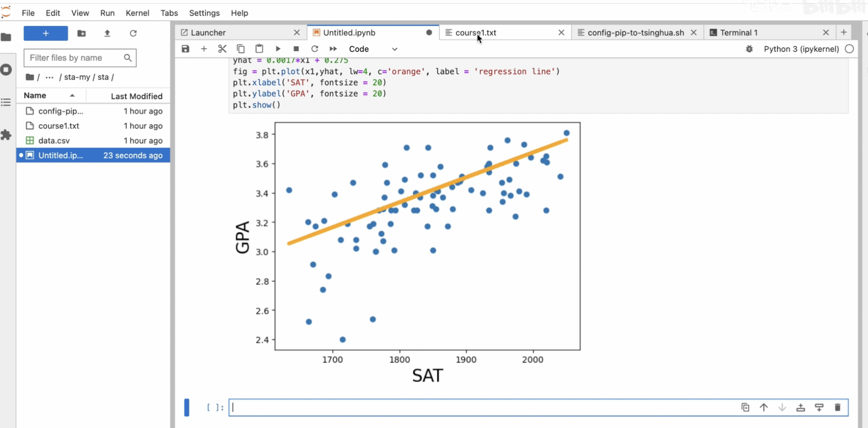
Task: Expand the collapsed path ellipsis in breadcrumb
Action: click(49, 77)
